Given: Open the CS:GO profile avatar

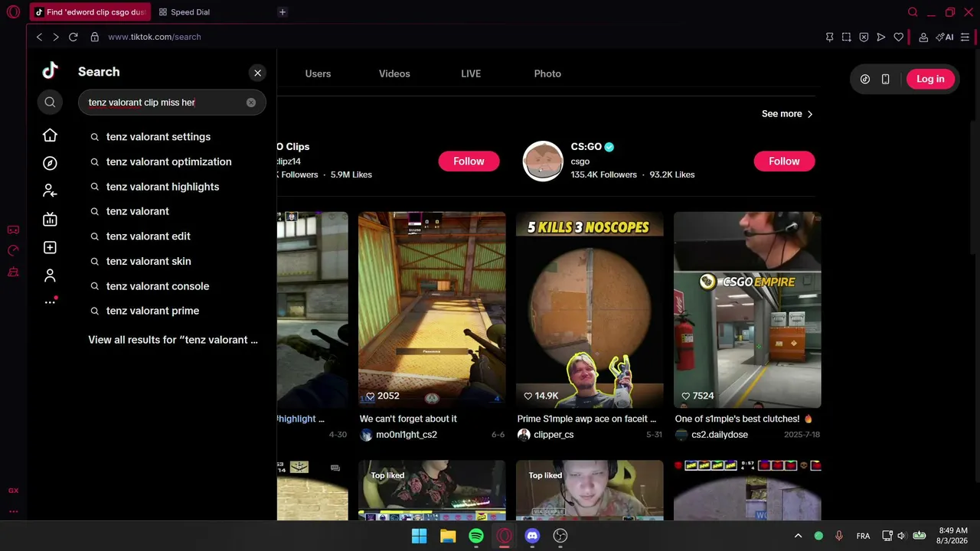Looking at the screenshot, I should [x=543, y=161].
